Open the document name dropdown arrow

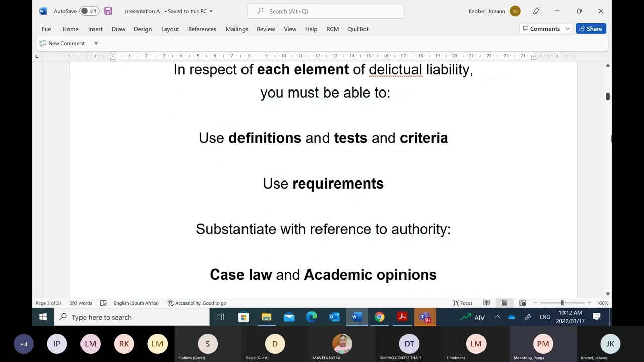click(211, 11)
